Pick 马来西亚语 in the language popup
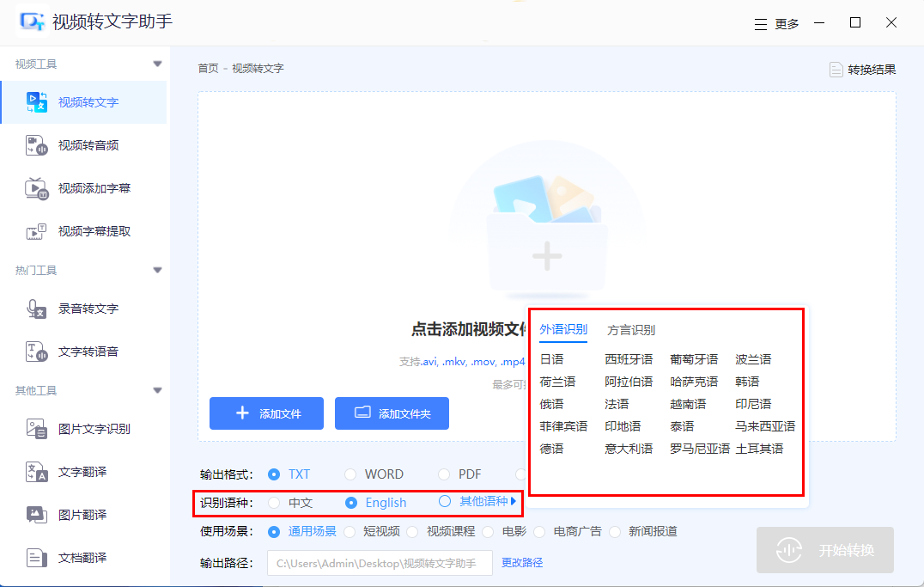The width and height of the screenshot is (924, 587). pos(765,426)
